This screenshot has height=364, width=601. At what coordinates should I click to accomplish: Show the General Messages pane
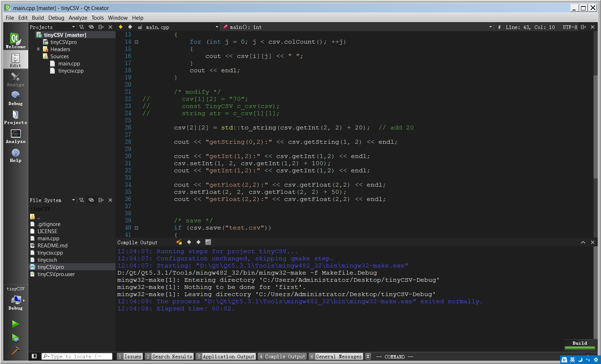tap(336, 356)
